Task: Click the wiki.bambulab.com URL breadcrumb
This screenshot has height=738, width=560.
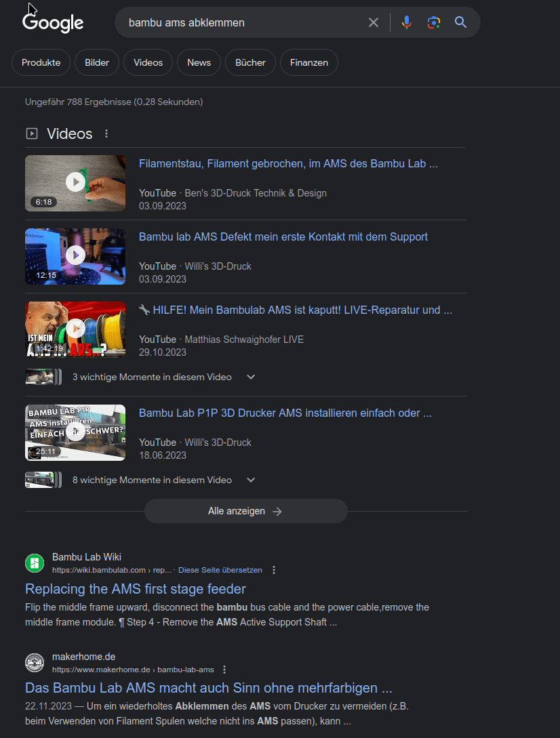Action: [x=112, y=570]
